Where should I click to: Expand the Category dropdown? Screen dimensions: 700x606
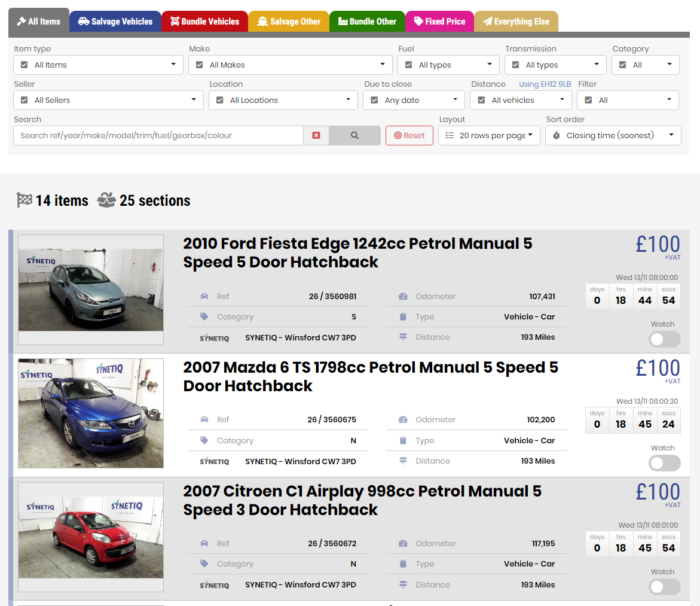pyautogui.click(x=646, y=65)
